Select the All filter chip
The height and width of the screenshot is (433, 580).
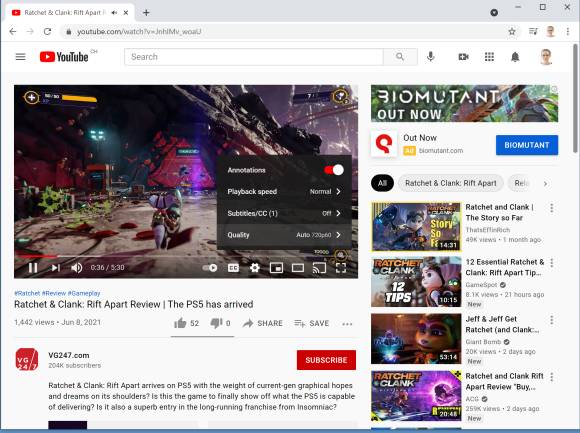(x=382, y=183)
